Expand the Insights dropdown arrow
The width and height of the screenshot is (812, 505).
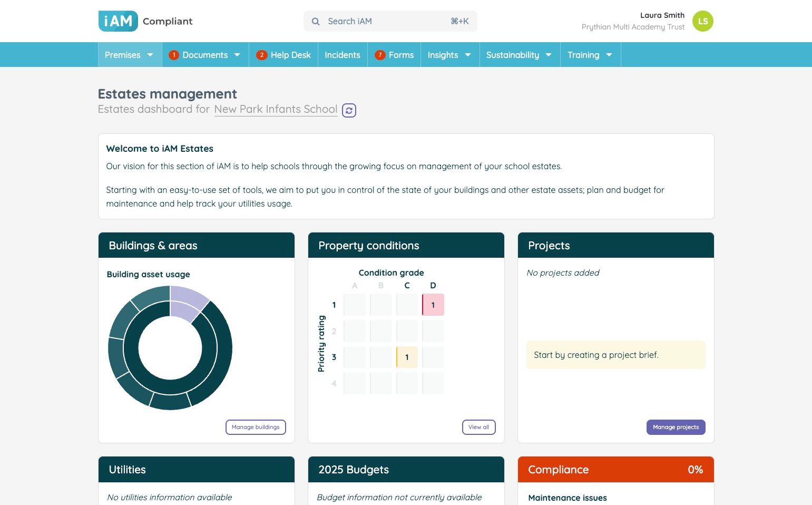467,55
